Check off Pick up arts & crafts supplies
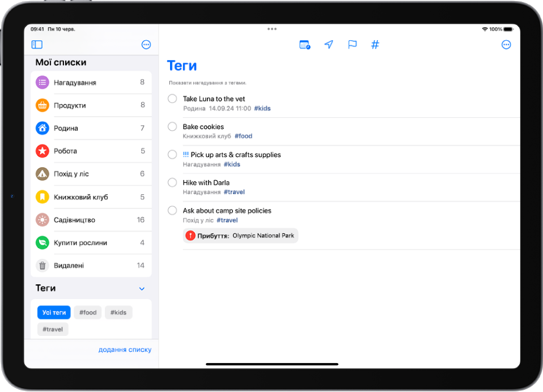This screenshot has height=392, width=543. click(172, 154)
